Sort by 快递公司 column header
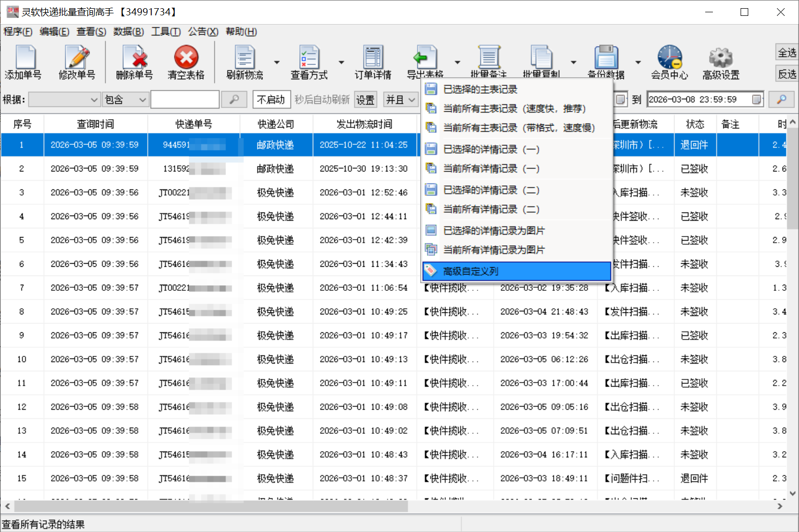This screenshot has width=799, height=532. coord(276,124)
